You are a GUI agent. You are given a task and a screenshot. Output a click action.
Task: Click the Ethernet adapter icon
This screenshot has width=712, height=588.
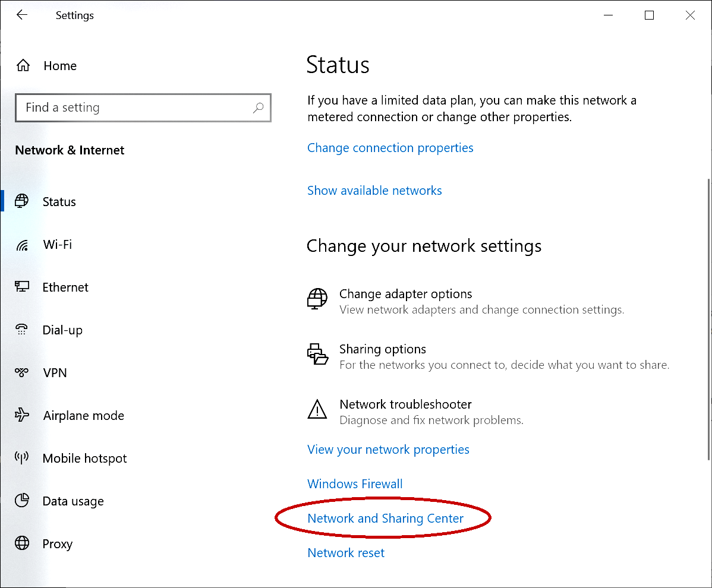(x=23, y=286)
